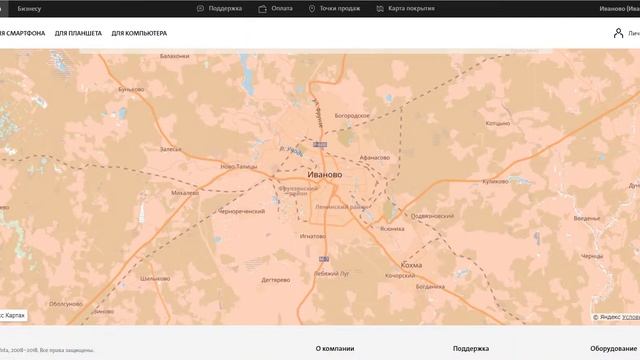The width and height of the screenshot is (640, 360).
Task: Click the Ясюниха label on the map
Action: (392, 229)
